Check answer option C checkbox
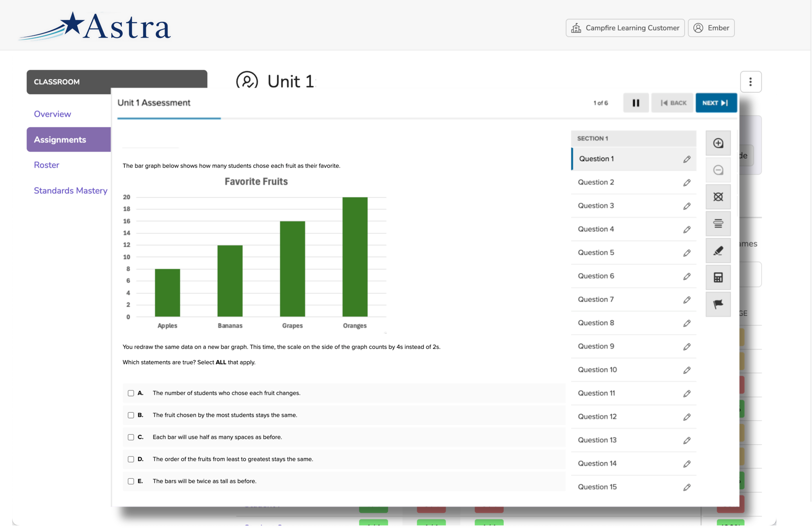This screenshot has width=812, height=532. pos(131,437)
